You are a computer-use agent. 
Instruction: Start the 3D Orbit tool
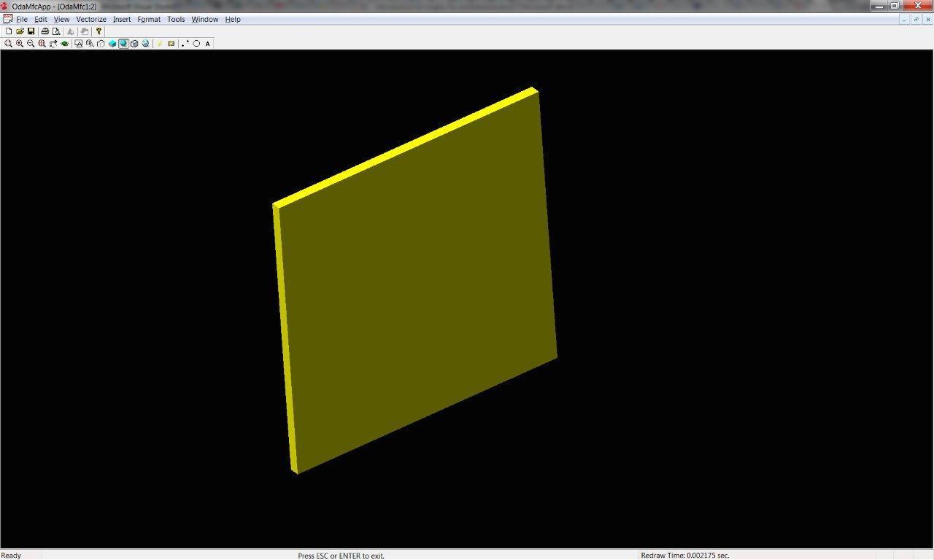point(53,43)
